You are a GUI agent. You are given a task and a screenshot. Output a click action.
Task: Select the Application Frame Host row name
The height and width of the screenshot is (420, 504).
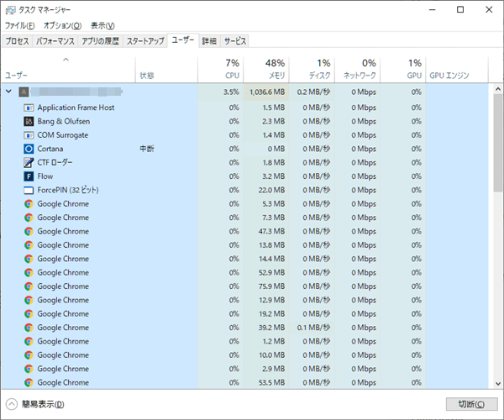[x=76, y=108]
